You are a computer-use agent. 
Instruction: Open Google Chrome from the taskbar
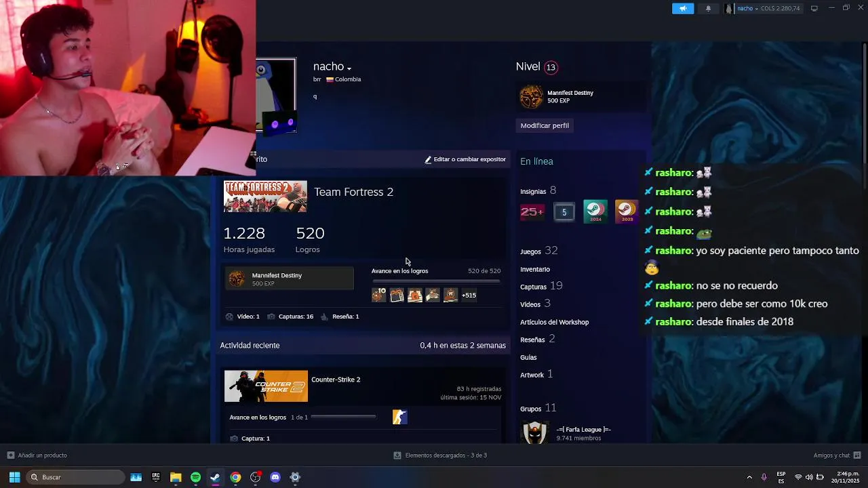(235, 477)
